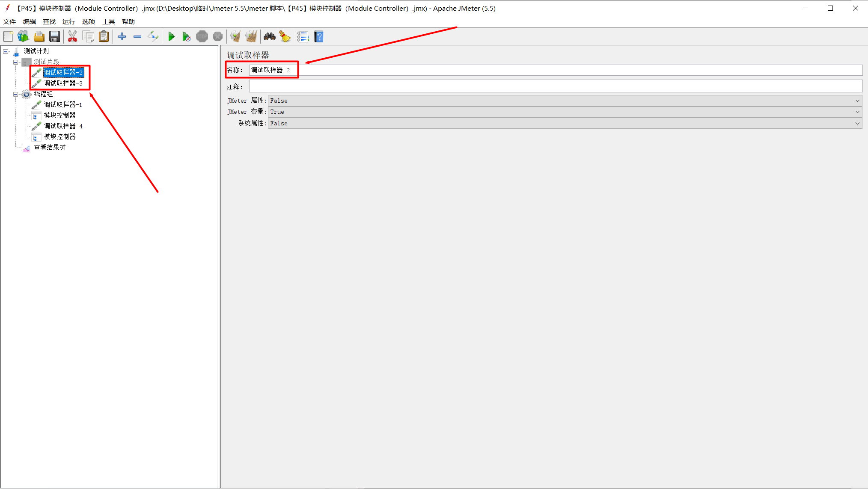This screenshot has width=868, height=489.
Task: Save the test plan with floppy icon
Action: 54,37
